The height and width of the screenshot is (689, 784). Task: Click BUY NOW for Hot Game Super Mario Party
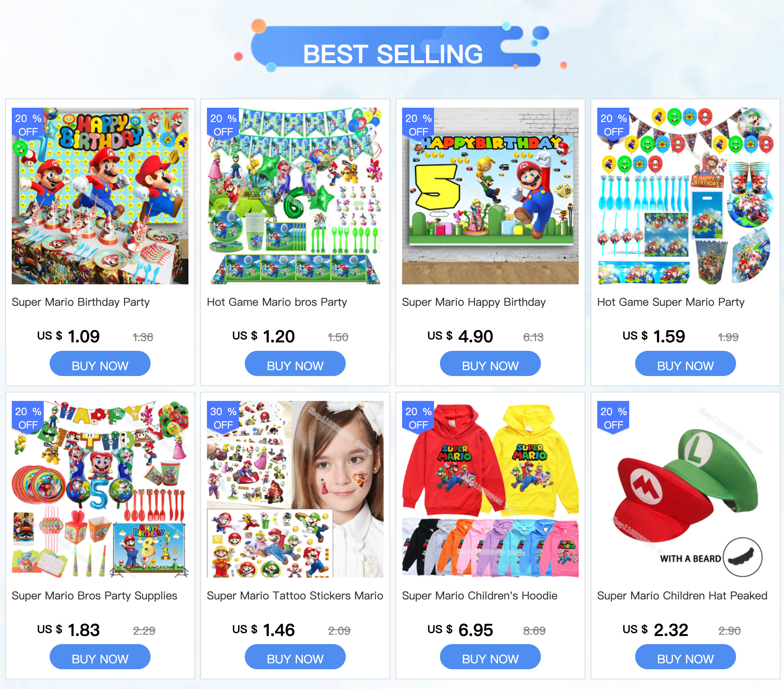click(x=686, y=364)
